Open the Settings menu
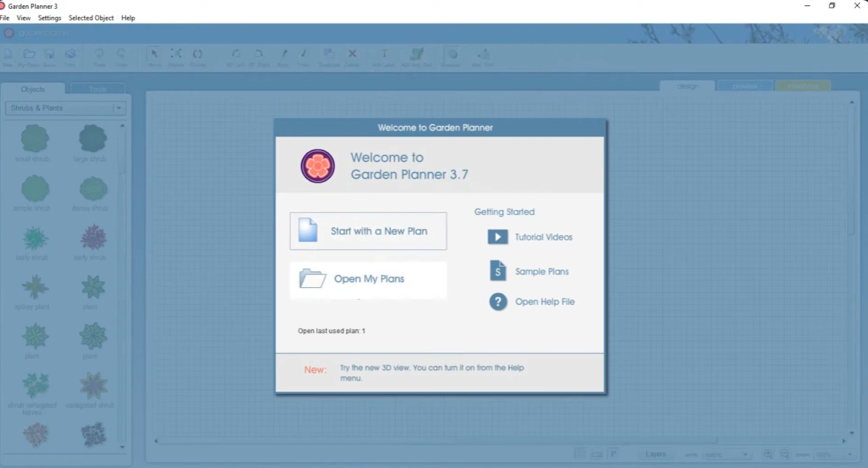868x468 pixels. click(x=49, y=18)
